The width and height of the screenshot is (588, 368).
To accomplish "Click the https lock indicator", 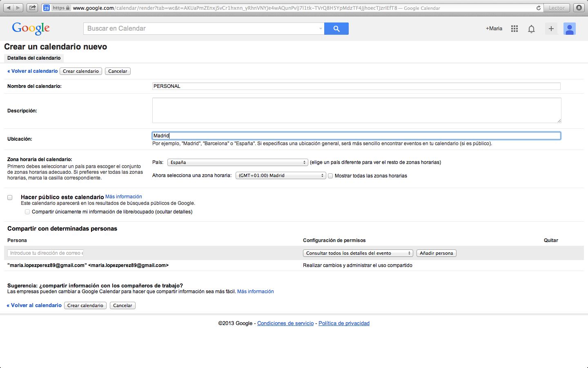I will [61, 8].
